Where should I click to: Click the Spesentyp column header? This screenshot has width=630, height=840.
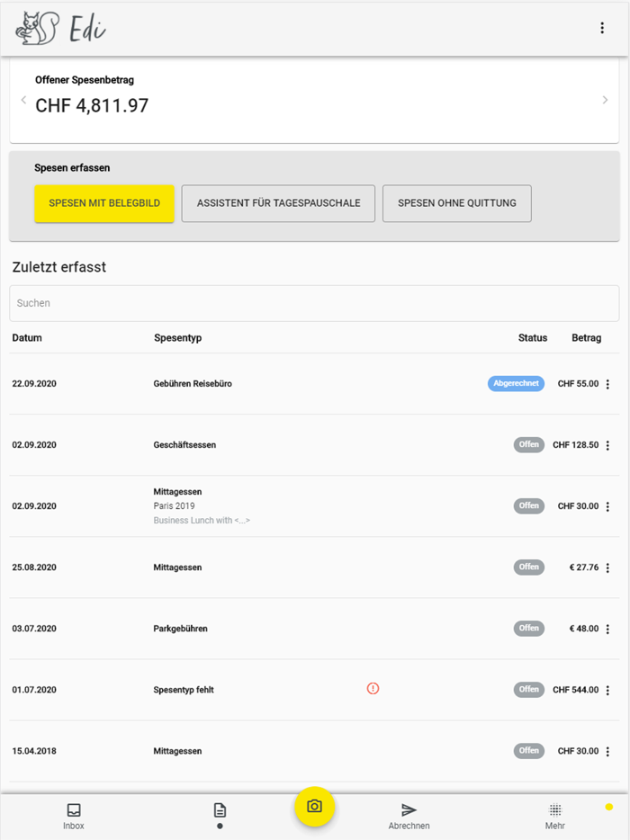177,338
